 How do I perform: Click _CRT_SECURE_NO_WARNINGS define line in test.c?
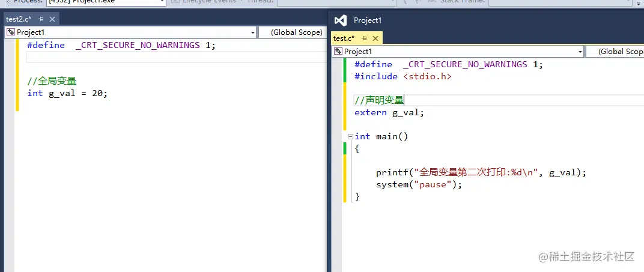coord(449,64)
